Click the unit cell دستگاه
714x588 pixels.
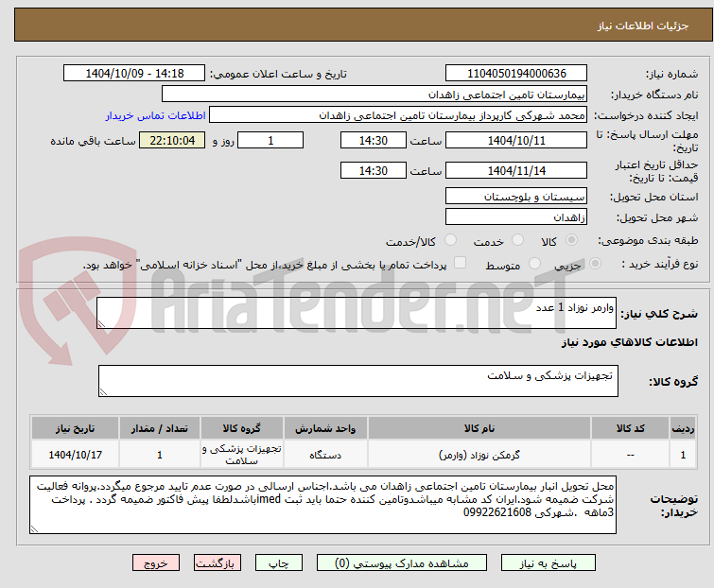(x=325, y=454)
